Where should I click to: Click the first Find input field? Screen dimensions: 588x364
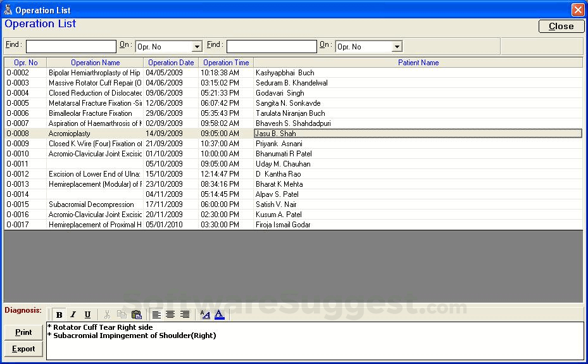71,47
